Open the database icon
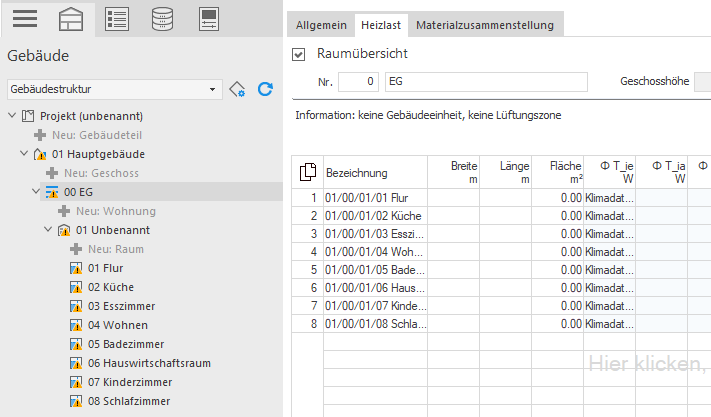The height and width of the screenshot is (417, 711). pos(162,19)
